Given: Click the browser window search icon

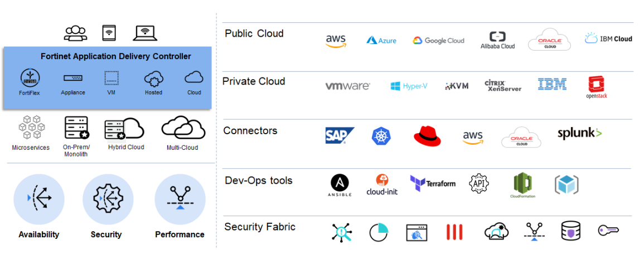Looking at the screenshot, I should click(417, 232).
